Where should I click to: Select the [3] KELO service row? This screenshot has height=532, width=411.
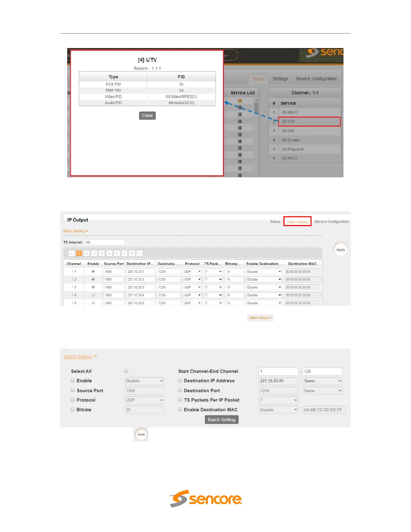[305, 112]
